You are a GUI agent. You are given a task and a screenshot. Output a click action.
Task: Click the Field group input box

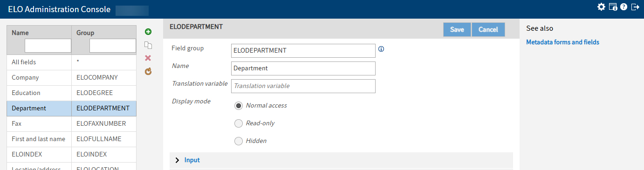pos(303,51)
